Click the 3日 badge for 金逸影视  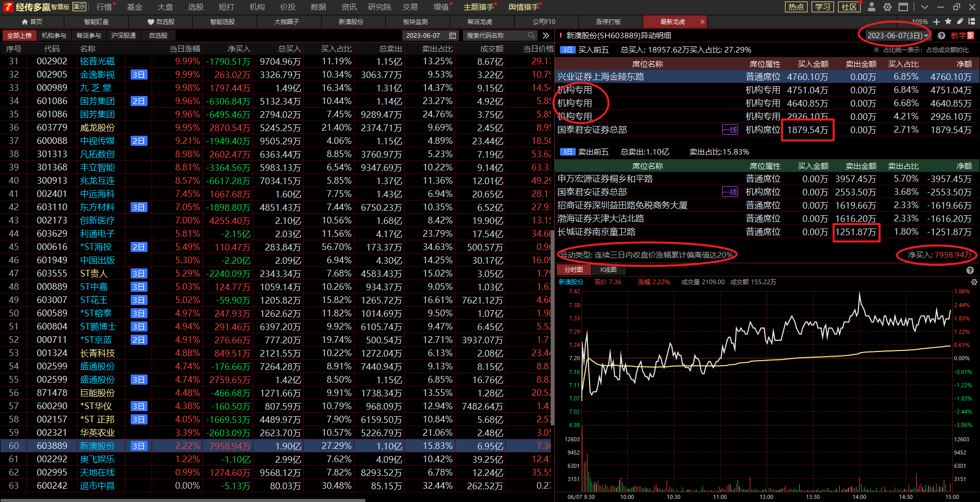click(x=139, y=74)
